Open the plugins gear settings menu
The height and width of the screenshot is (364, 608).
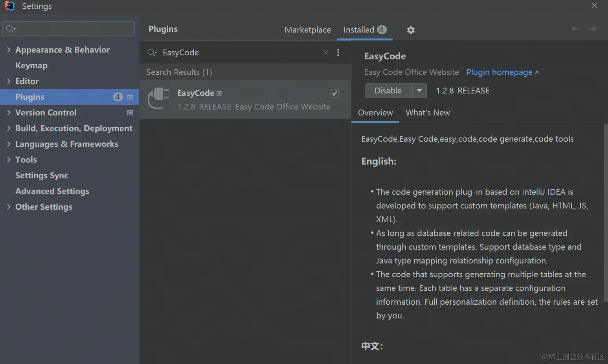click(411, 30)
